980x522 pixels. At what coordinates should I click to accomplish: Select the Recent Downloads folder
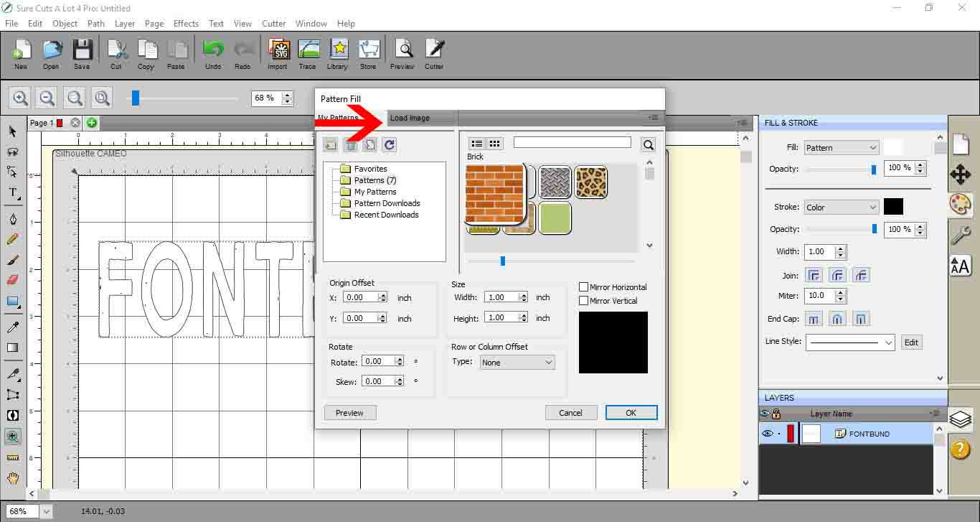(x=386, y=215)
